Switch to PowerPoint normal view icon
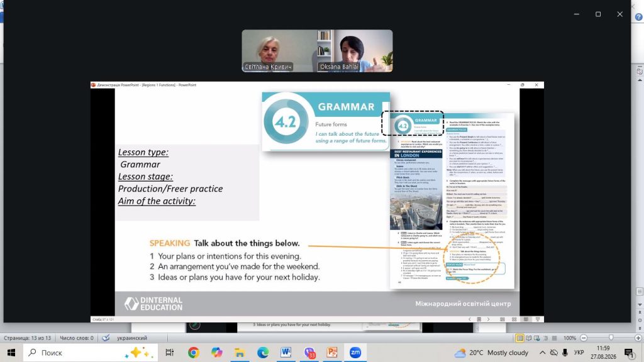The image size is (644, 362). pyautogui.click(x=502, y=319)
